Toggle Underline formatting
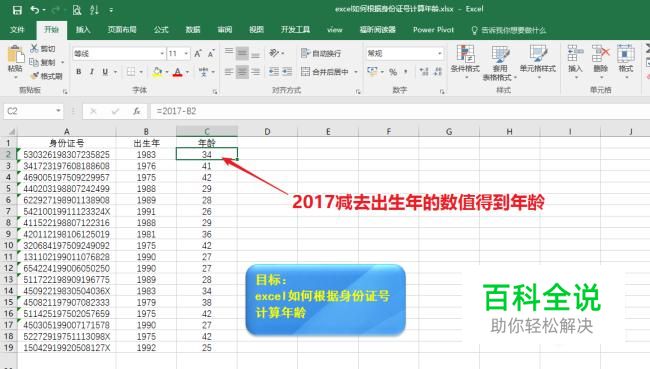Image resolution: width=650 pixels, height=369 pixels. (x=105, y=72)
